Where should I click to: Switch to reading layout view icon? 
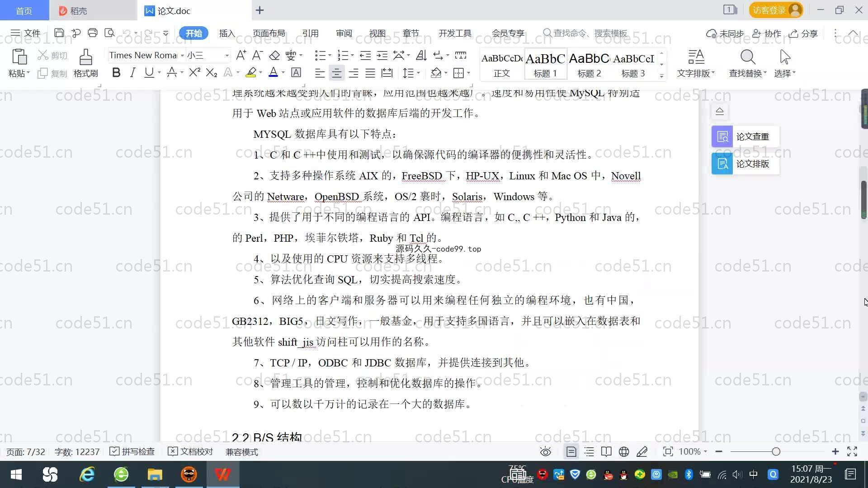click(606, 451)
